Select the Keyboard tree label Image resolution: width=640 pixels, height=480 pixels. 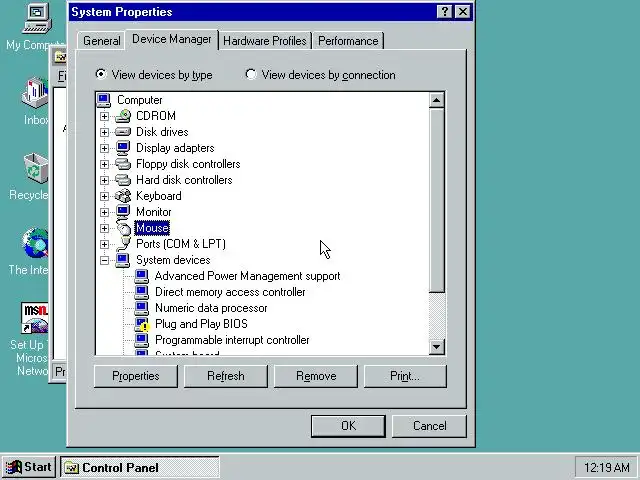[159, 196]
